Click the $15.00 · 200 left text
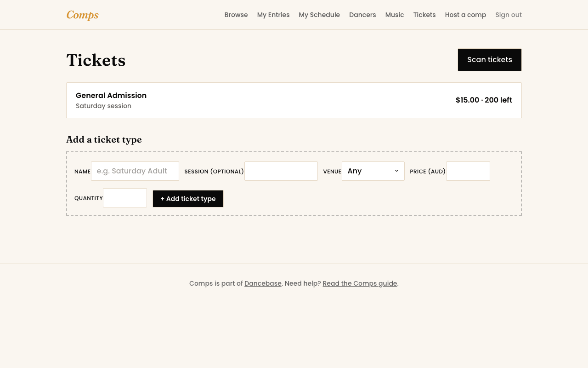The width and height of the screenshot is (588, 368). click(484, 100)
